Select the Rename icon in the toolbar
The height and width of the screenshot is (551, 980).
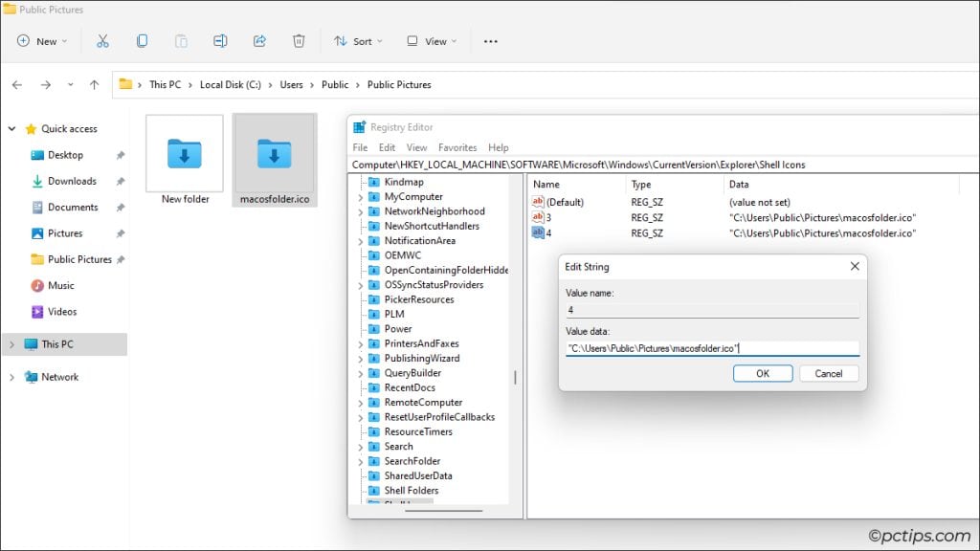[220, 41]
